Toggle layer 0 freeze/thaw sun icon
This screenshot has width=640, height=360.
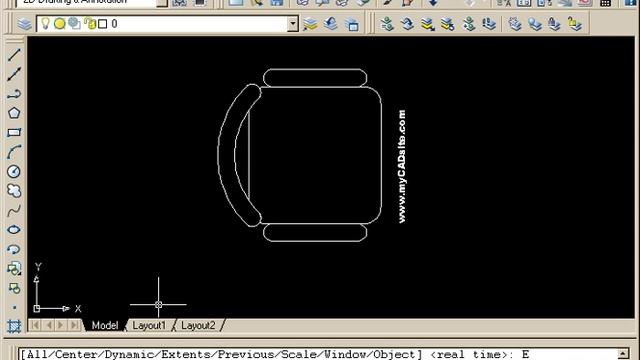click(x=60, y=24)
